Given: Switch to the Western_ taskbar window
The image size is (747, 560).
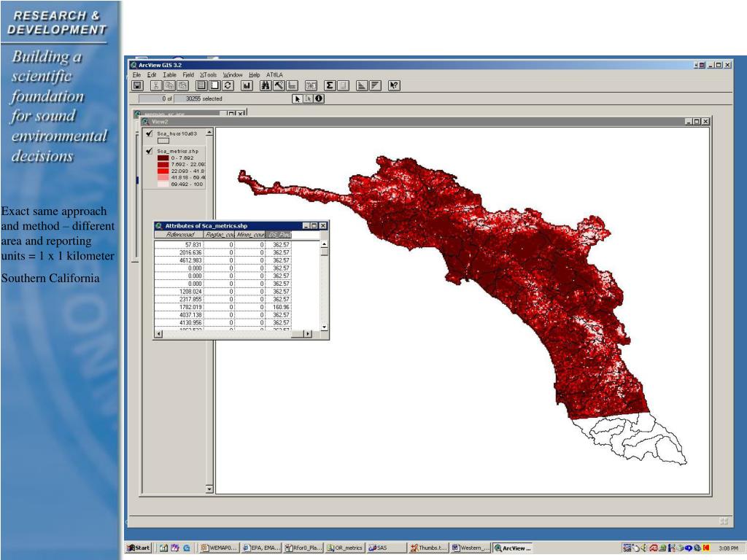Looking at the screenshot, I should [471, 548].
